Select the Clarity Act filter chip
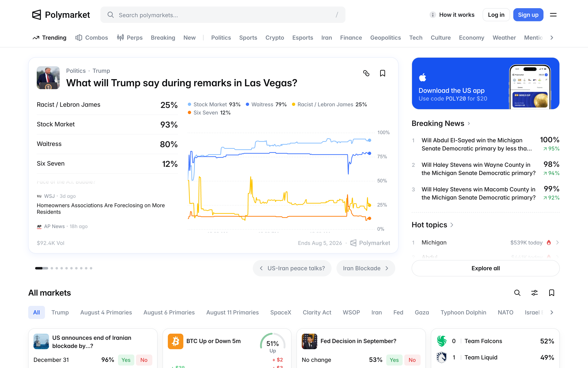 click(x=317, y=313)
